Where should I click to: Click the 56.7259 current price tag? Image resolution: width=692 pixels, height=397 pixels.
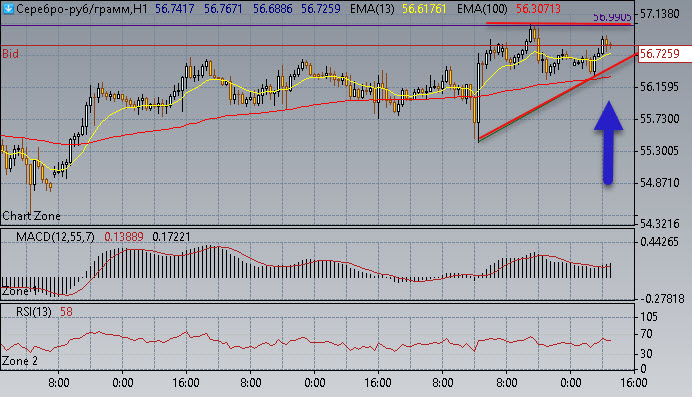(660, 54)
